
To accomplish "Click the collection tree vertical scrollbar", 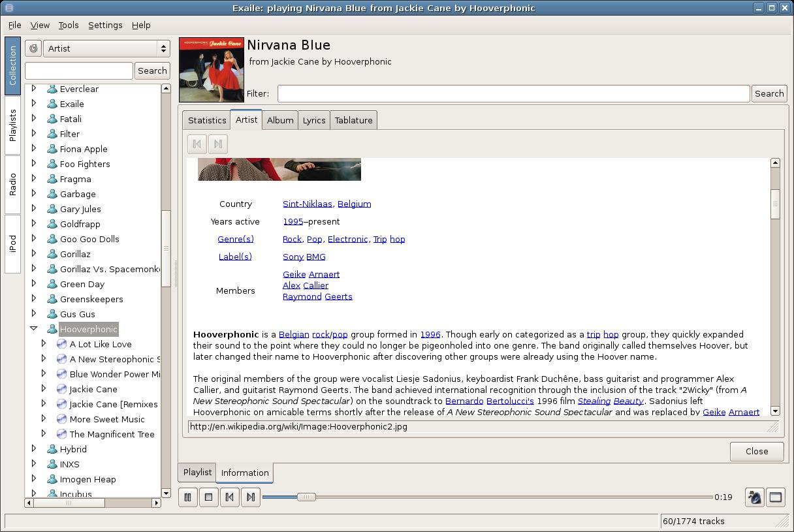I will (x=166, y=248).
